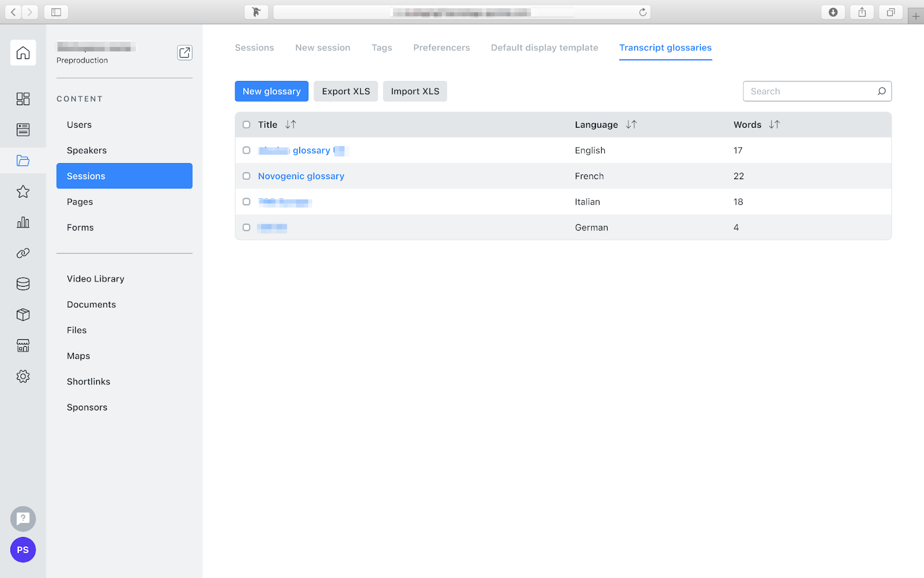Open the German glossary title link
The height and width of the screenshot is (578, 924).
(273, 227)
